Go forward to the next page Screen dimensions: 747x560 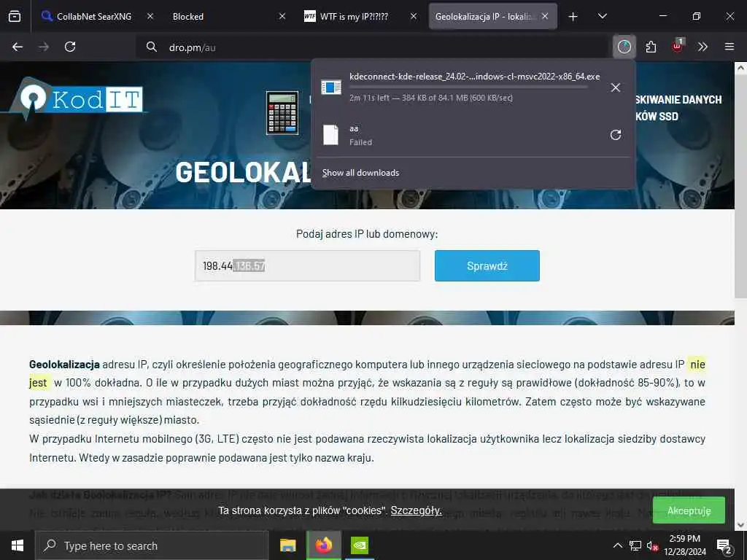click(x=44, y=47)
